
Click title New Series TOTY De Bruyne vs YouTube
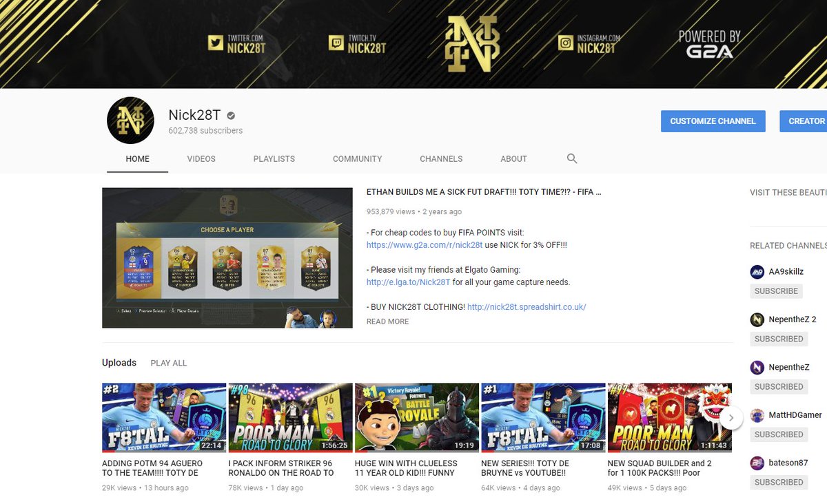[525, 468]
